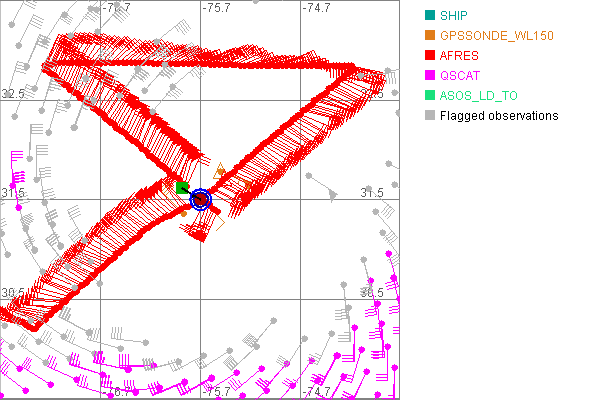600x400 pixels.
Task: Click the orange triangle GPS sonde marker
Action: pyautogui.click(x=220, y=171)
